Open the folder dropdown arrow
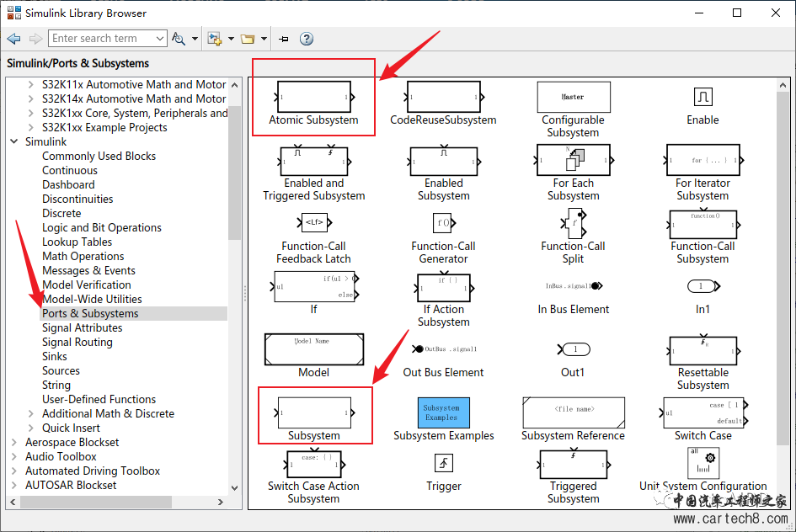This screenshot has width=796, height=532. 264,39
